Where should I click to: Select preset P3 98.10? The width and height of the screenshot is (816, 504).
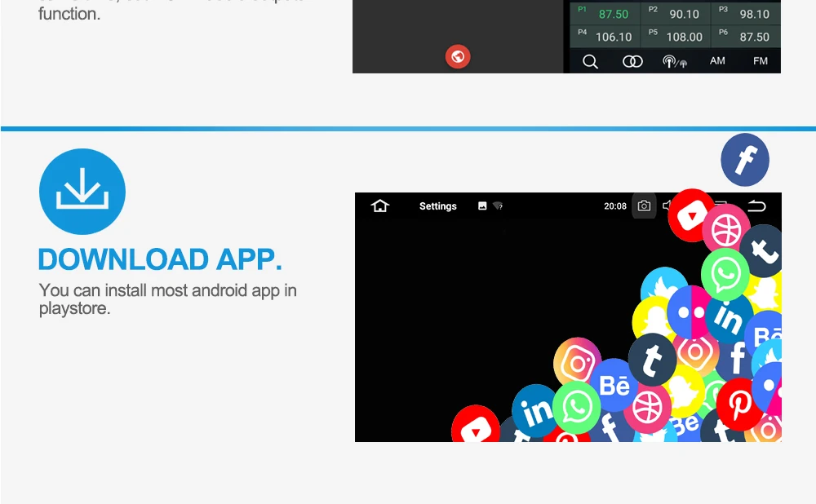[746, 14]
